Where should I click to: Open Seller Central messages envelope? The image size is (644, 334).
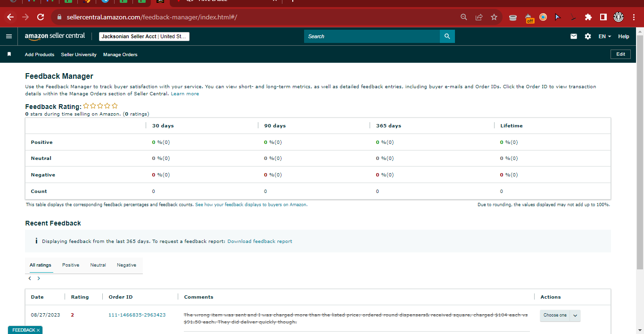574,36
